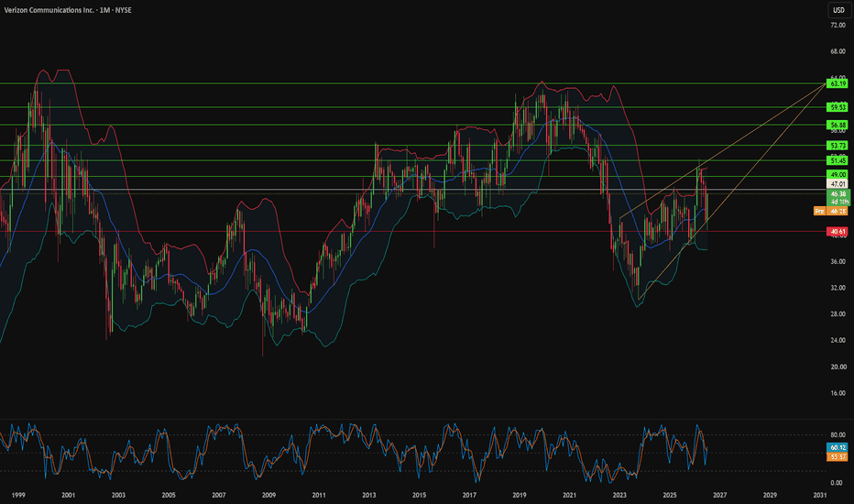Click the 80.00 level on oscillator scale
854x504 pixels.
pos(838,434)
